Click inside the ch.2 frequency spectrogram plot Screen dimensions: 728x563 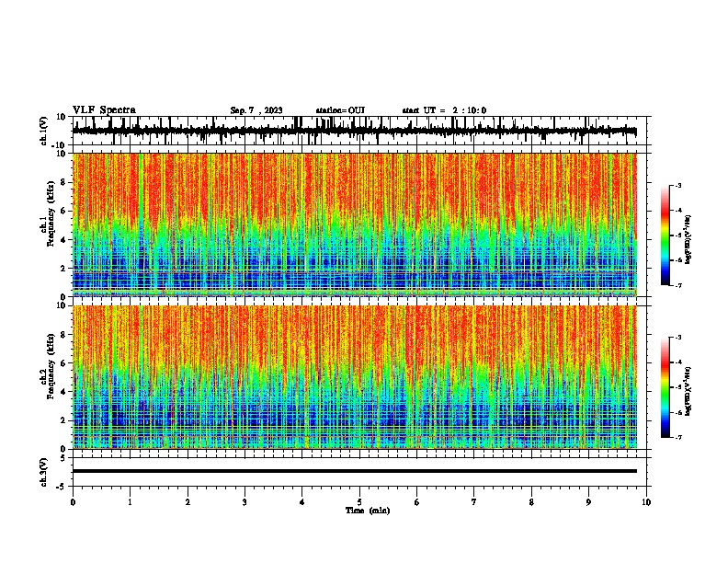point(354,377)
